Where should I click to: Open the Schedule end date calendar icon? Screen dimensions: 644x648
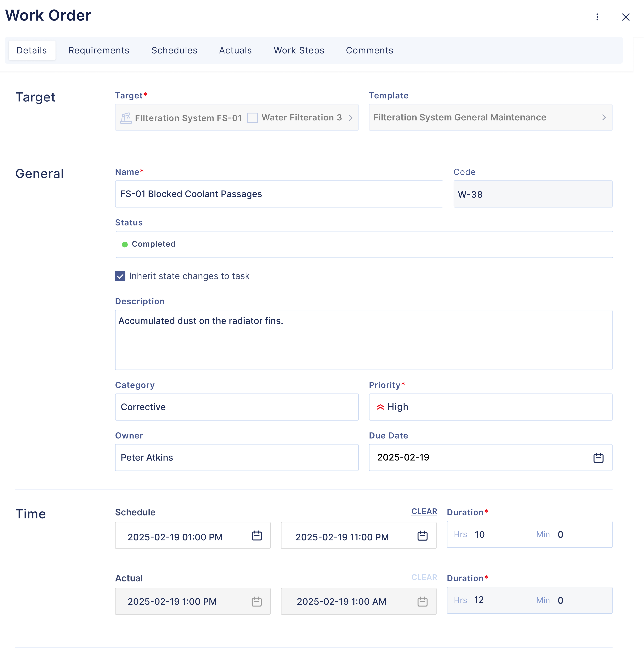coord(422,536)
